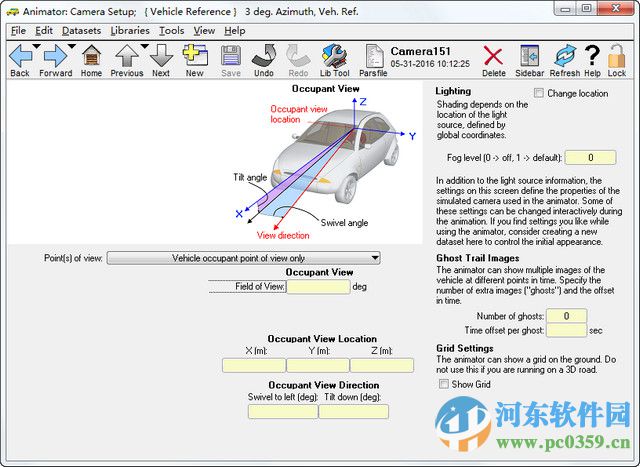
Task: Open the Tools menu
Action: click(x=171, y=31)
